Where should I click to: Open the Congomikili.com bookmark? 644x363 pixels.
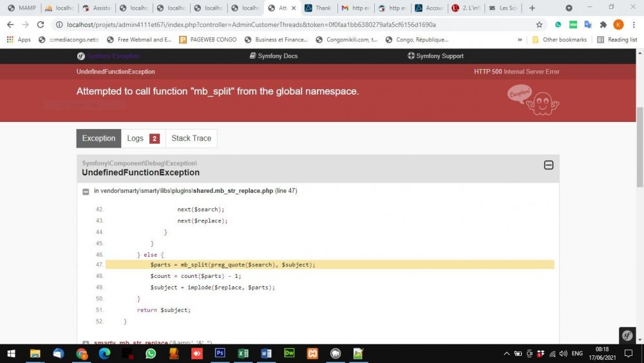(x=346, y=39)
